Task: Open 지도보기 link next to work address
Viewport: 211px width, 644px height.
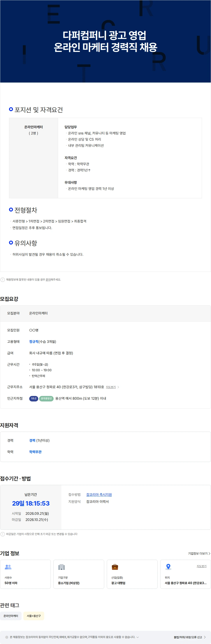Action: click(x=111, y=387)
